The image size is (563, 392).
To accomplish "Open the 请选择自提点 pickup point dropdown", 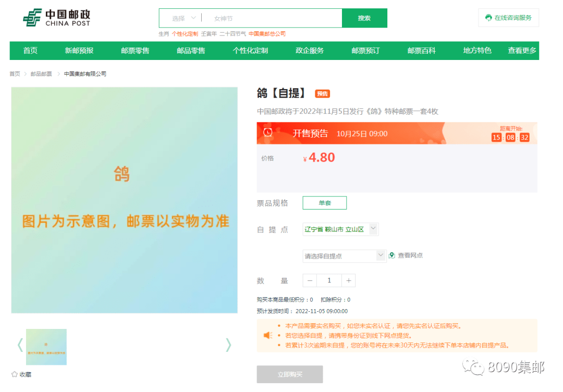I will point(345,256).
